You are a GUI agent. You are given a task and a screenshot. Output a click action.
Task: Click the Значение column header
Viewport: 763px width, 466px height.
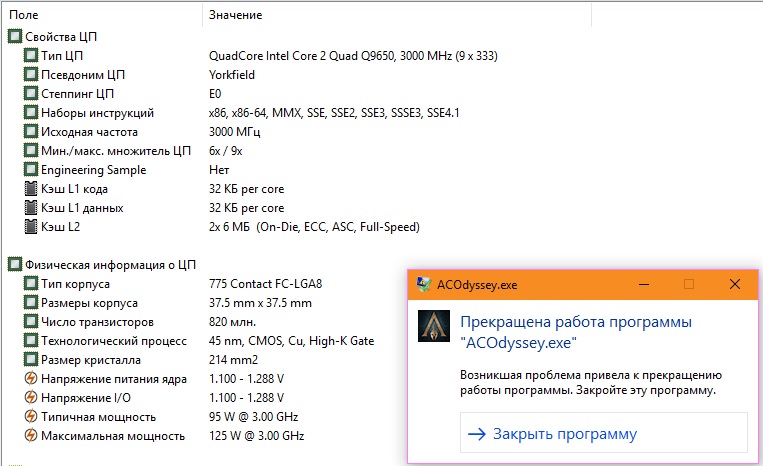[x=236, y=15]
